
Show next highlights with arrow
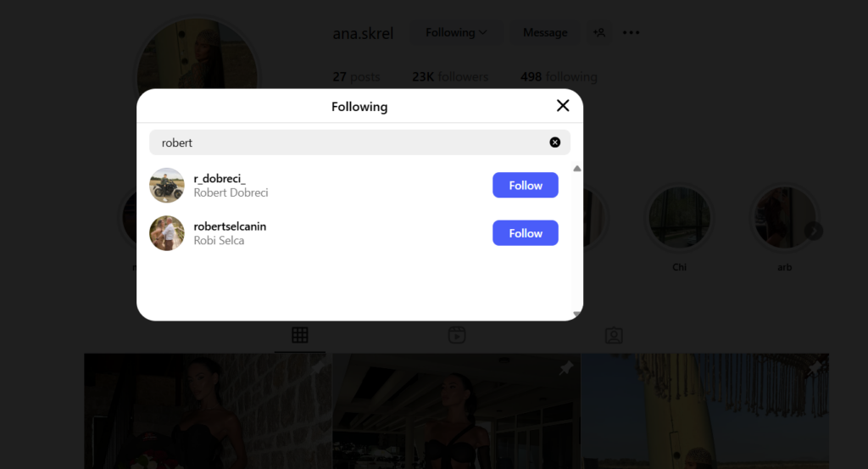tap(814, 231)
